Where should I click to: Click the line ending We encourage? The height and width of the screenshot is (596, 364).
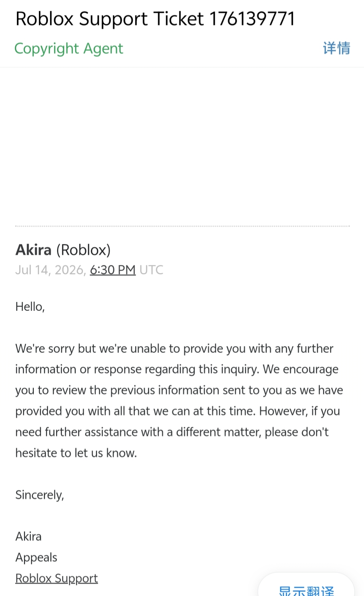click(177, 369)
